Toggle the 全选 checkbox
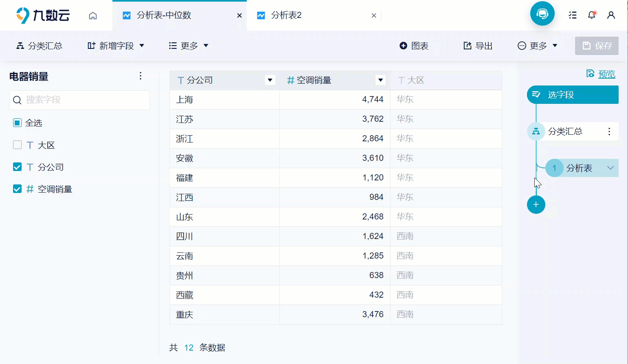This screenshot has width=628, height=364. tap(17, 123)
